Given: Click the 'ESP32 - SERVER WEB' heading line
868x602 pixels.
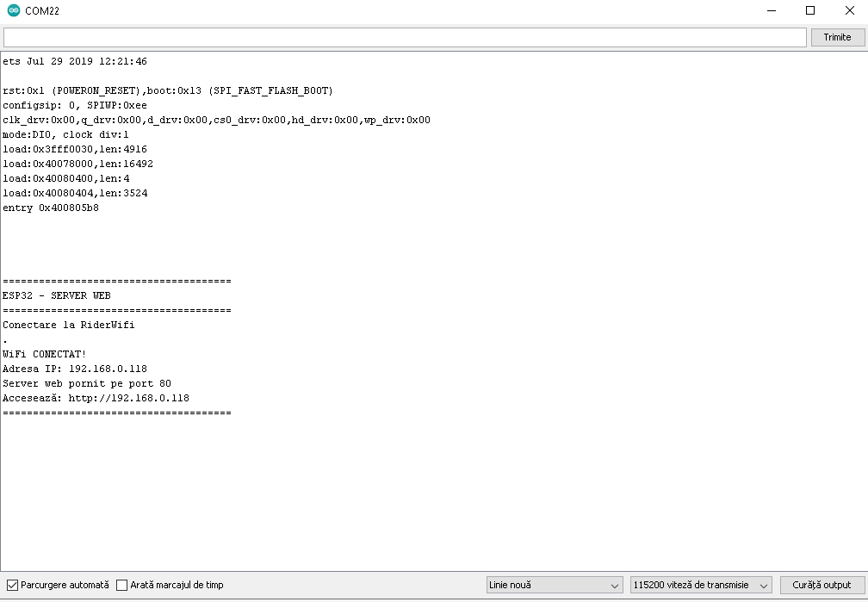Looking at the screenshot, I should point(56,295).
